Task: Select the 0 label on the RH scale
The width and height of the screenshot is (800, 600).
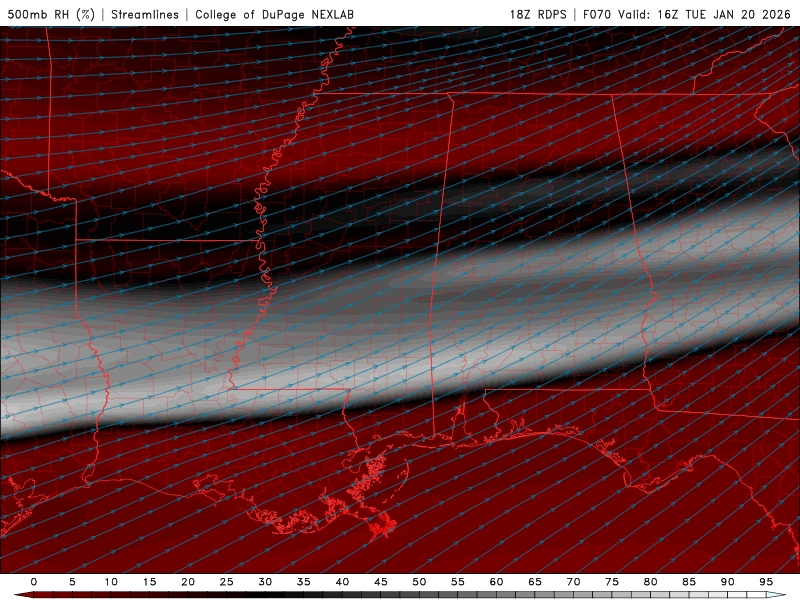Action: pos(34,582)
